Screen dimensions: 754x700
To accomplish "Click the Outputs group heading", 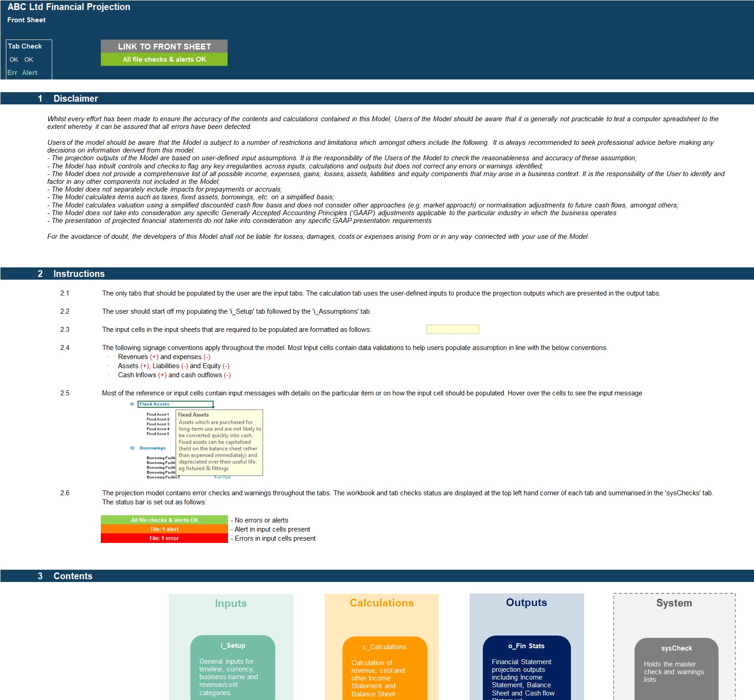I will click(526, 602).
